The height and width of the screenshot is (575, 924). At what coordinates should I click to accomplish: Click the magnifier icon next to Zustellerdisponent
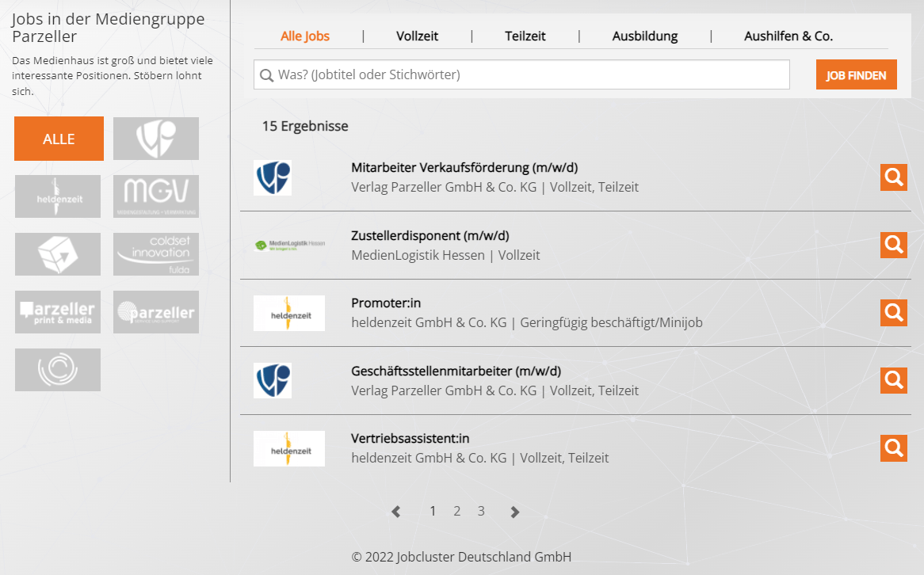pos(893,245)
